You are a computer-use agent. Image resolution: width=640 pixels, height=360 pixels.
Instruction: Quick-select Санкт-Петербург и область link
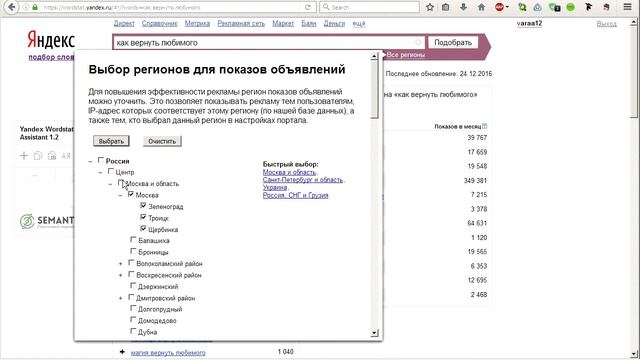(x=303, y=180)
